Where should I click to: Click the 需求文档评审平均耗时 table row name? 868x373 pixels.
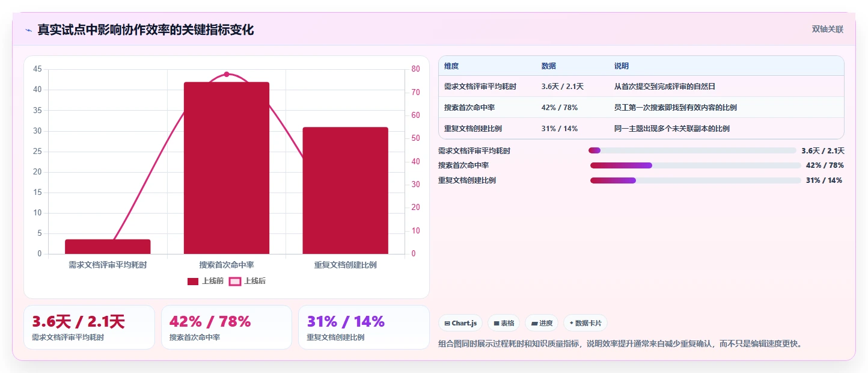coord(480,87)
